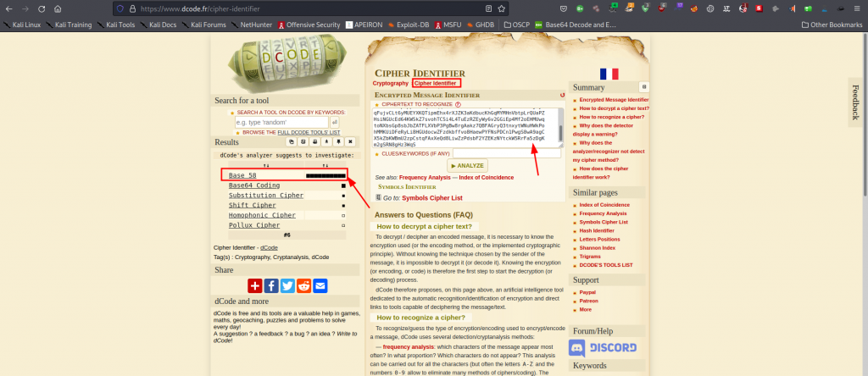Open the Paypal support link
The height and width of the screenshot is (376, 868).
tap(587, 292)
